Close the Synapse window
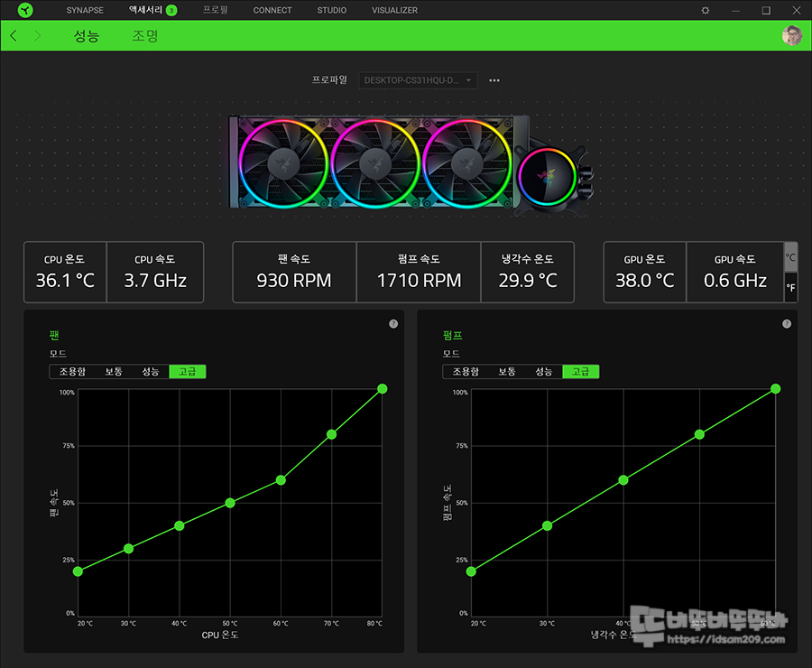Viewport: 812px width, 668px height. coord(797,10)
